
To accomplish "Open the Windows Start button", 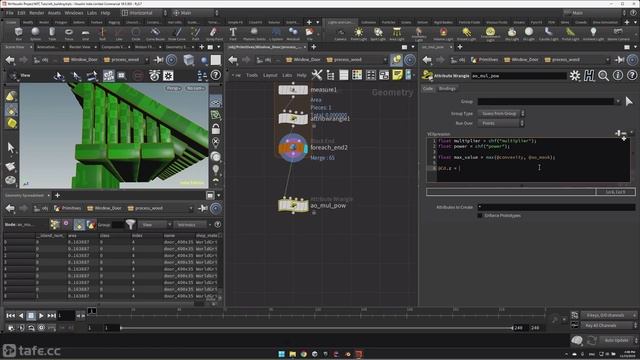I will (282, 354).
